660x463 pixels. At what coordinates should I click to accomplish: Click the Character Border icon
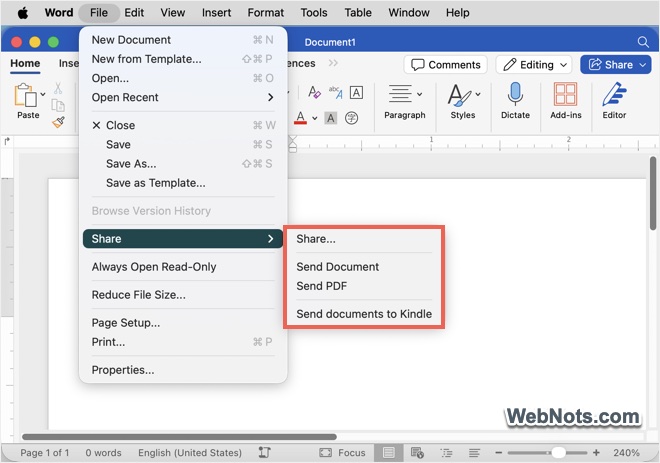[x=356, y=92]
